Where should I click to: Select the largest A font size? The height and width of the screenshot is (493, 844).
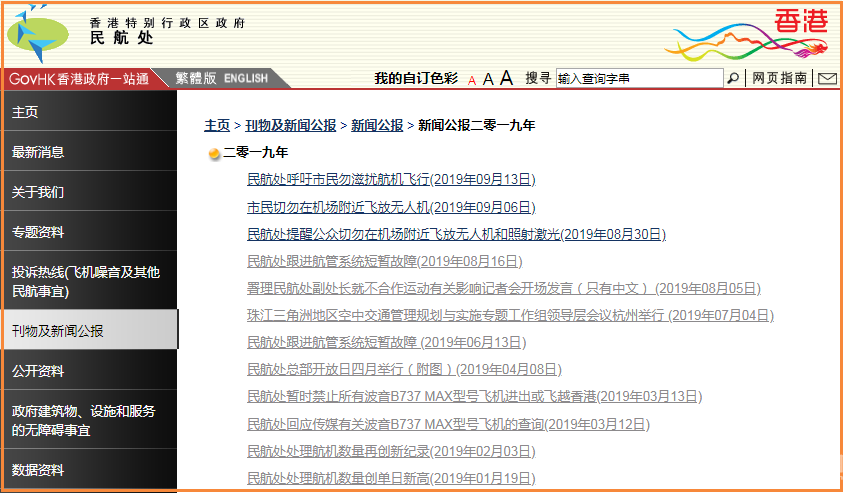pos(506,78)
